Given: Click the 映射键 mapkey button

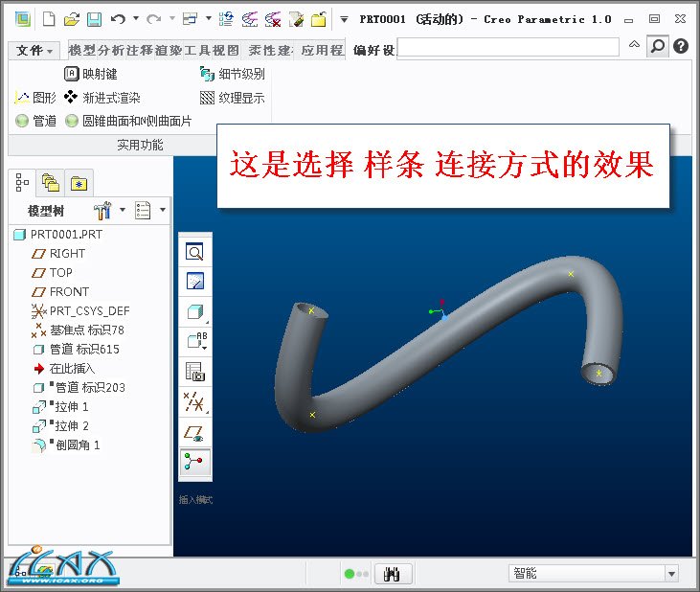Looking at the screenshot, I should click(91, 74).
